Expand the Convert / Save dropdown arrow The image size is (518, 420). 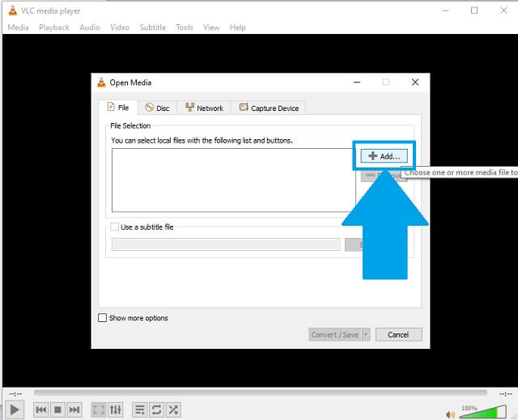366,334
